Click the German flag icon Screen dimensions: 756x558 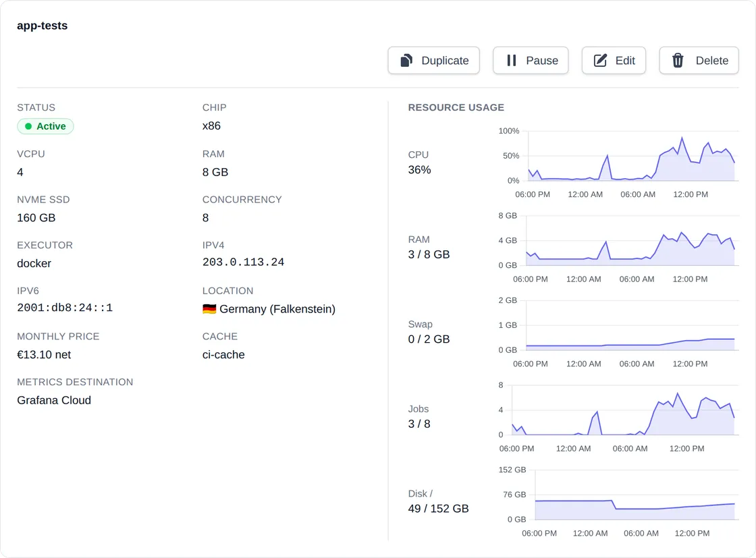[x=209, y=309]
